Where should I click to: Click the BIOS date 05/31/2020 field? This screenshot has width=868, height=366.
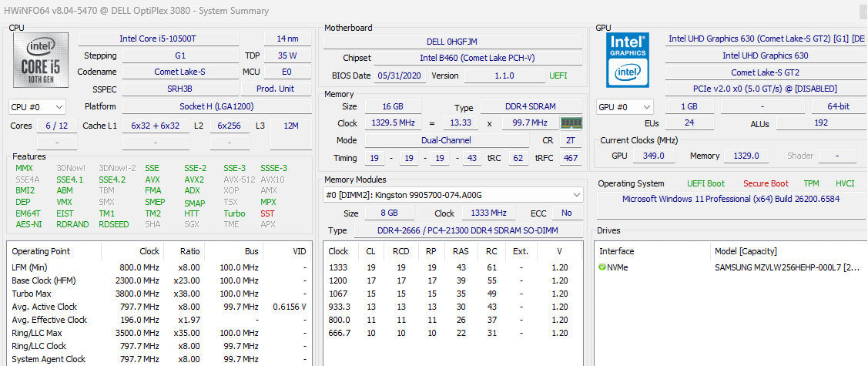[x=400, y=76]
